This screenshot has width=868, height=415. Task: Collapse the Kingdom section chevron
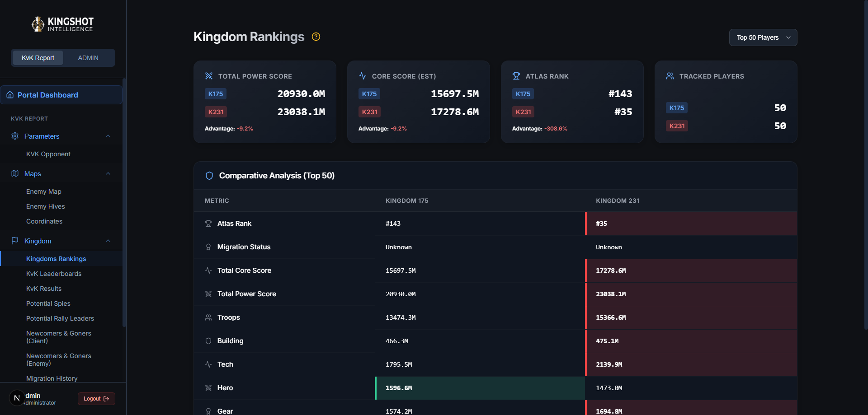click(x=108, y=241)
